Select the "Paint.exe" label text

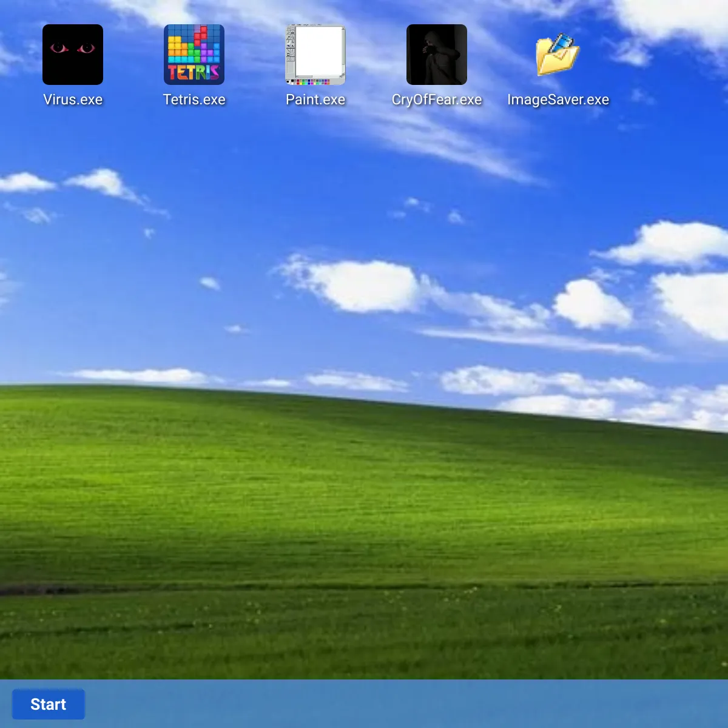pos(315,99)
